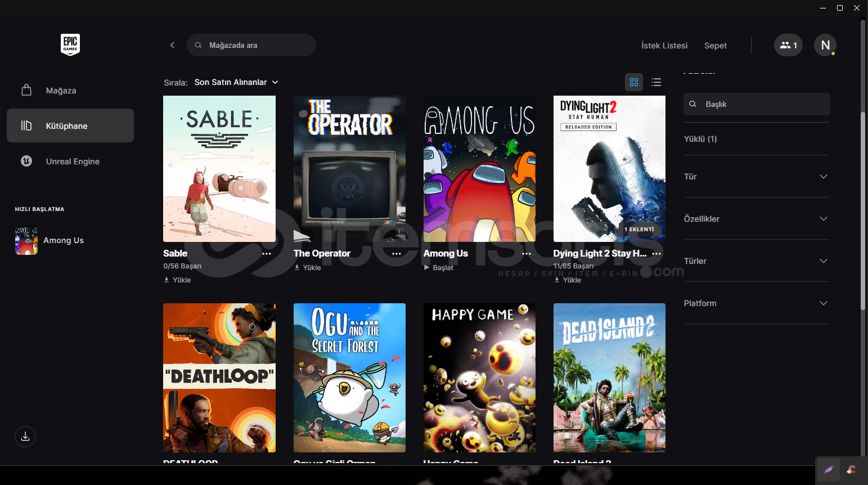Click Başlat under Among Us
The width and height of the screenshot is (868, 485).
[x=438, y=267]
